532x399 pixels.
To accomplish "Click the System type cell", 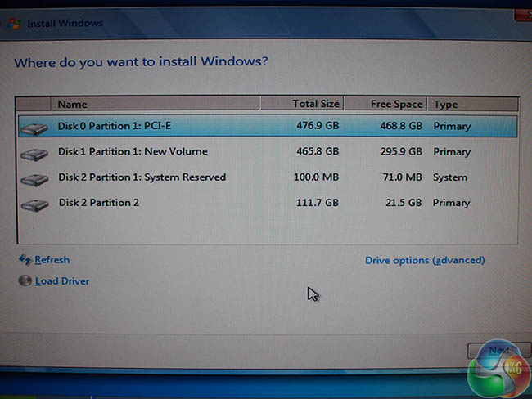I will click(x=450, y=177).
